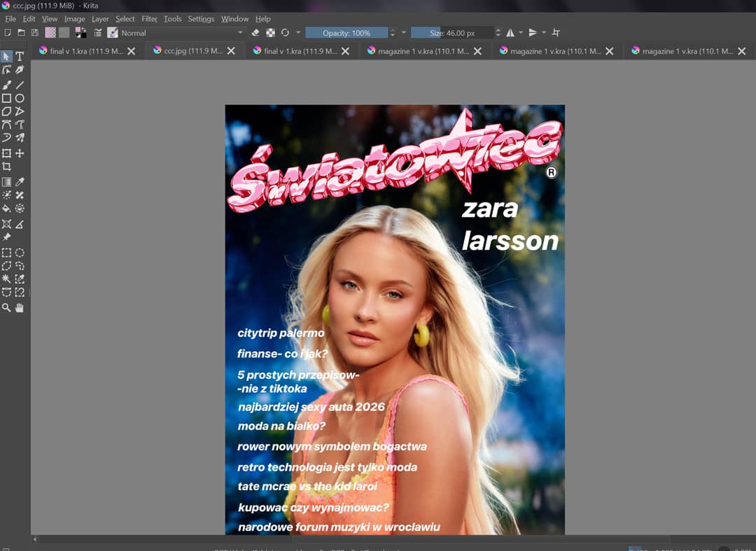Select the Color Sampler eyedropper tool

(20, 182)
